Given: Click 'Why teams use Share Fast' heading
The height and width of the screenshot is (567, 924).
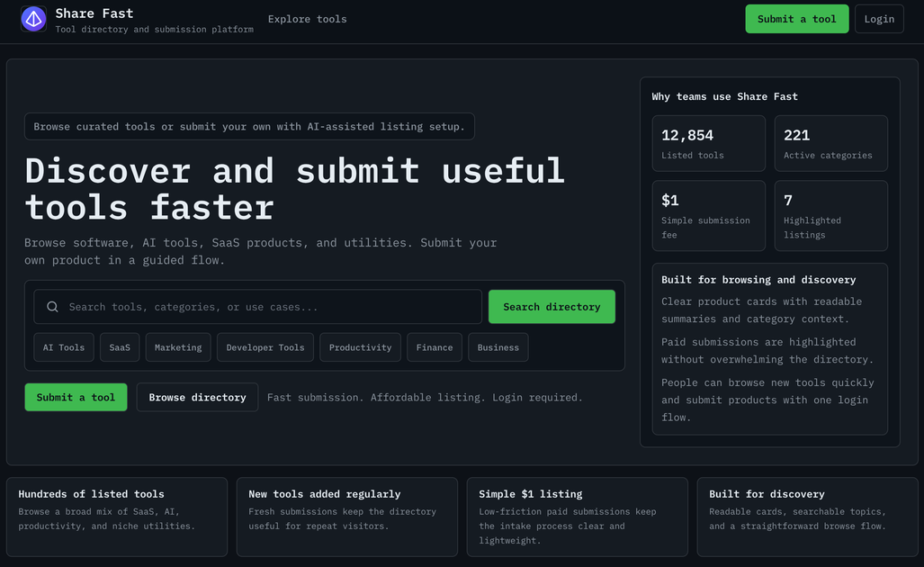Looking at the screenshot, I should pos(725,96).
